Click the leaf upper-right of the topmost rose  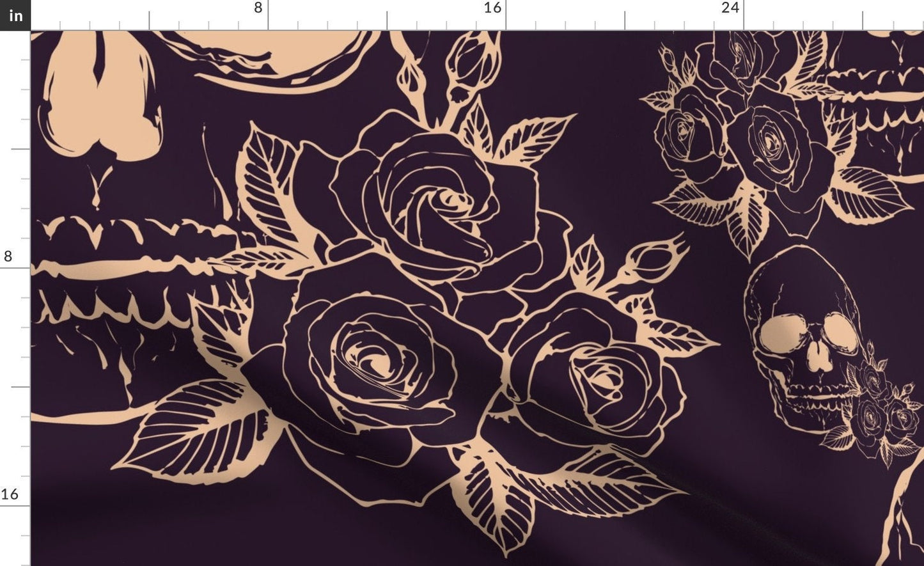[x=534, y=138]
